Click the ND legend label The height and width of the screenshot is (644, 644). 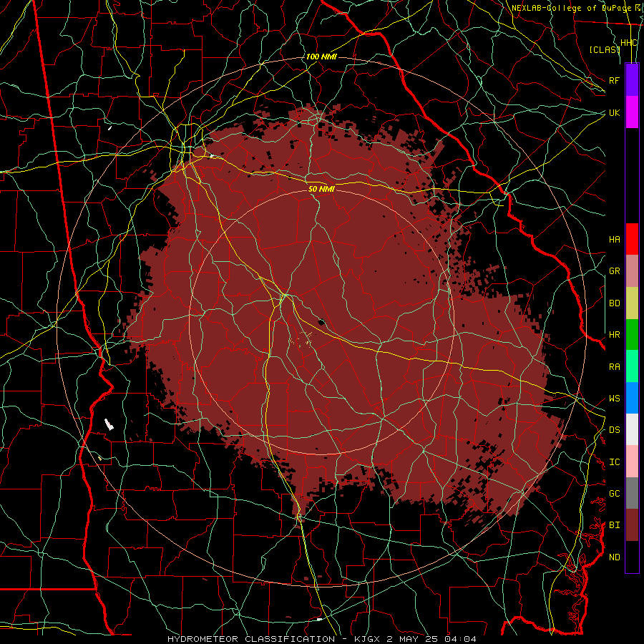[614, 557]
